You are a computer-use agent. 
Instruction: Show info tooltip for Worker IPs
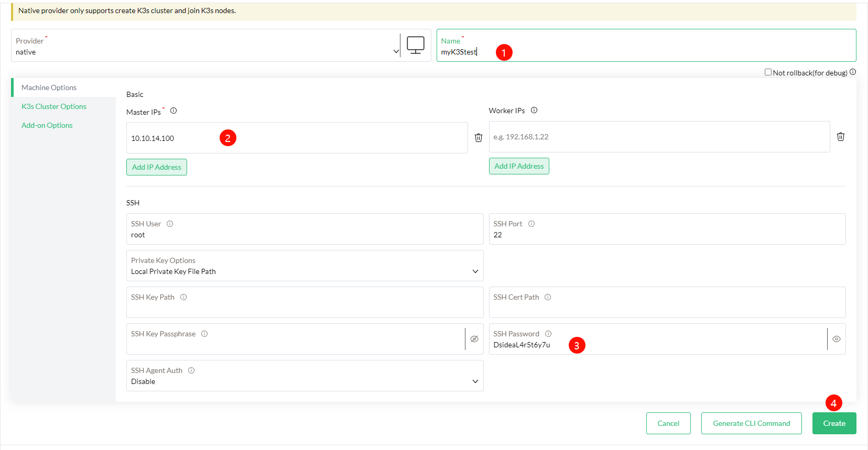[x=534, y=110]
